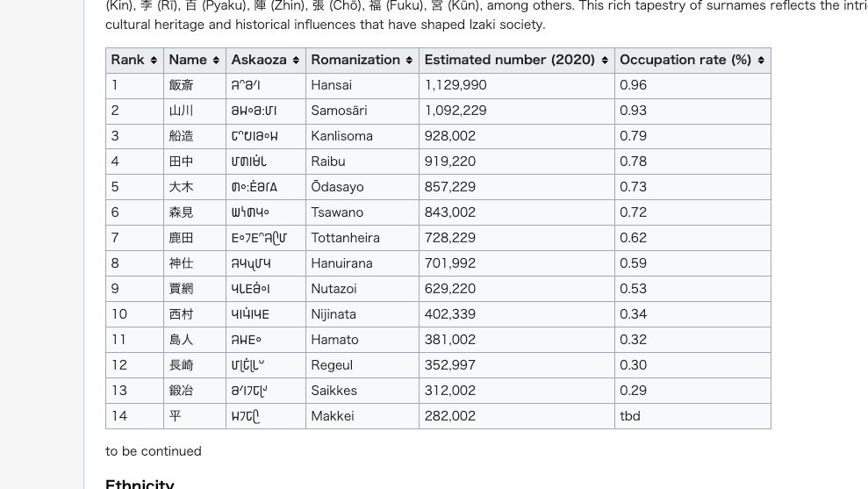Click the Makkei romanization cell
The image size is (868, 489).
click(x=362, y=416)
